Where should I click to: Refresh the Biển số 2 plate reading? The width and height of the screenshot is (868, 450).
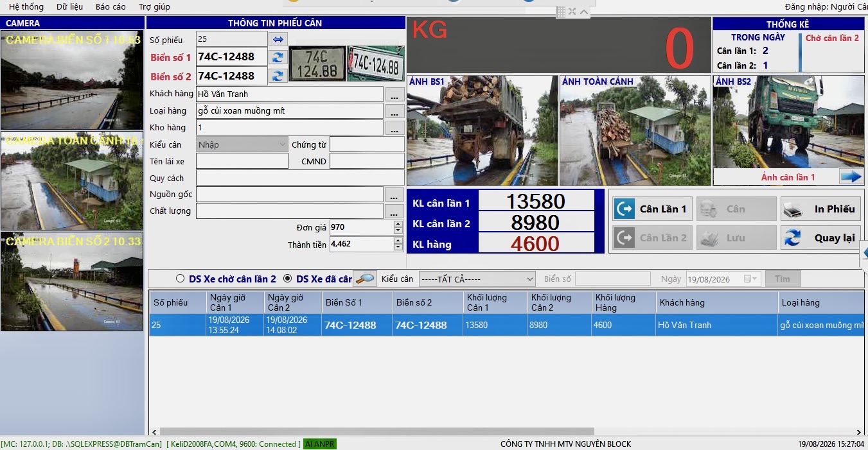point(278,76)
